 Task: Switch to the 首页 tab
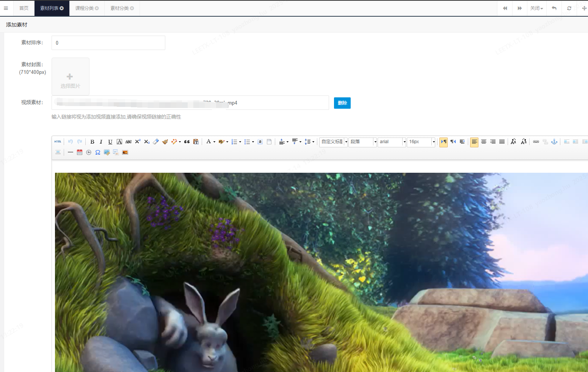coord(24,8)
